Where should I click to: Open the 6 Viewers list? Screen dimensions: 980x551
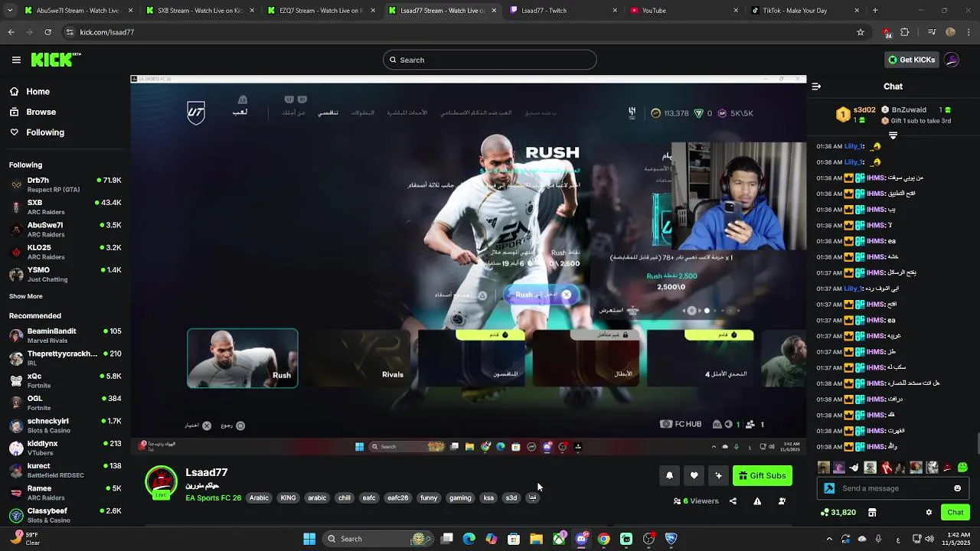coord(696,501)
